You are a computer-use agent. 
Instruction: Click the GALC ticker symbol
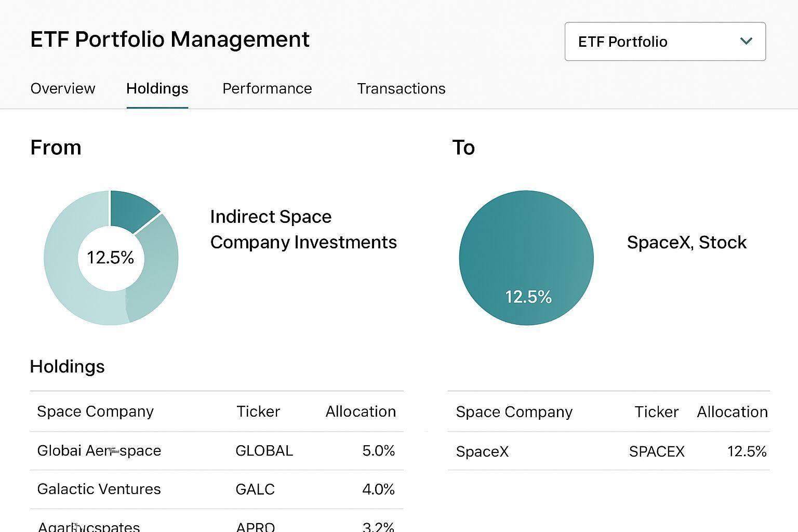click(x=255, y=489)
